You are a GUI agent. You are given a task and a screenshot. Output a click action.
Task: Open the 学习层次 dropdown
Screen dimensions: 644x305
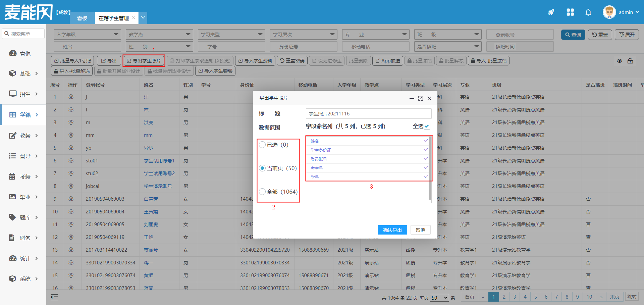pos(303,35)
